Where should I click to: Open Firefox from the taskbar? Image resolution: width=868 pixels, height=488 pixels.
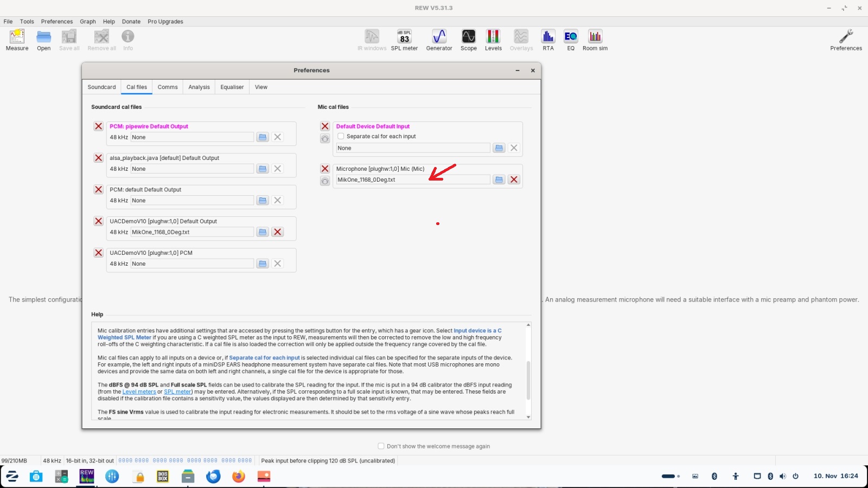tap(238, 477)
